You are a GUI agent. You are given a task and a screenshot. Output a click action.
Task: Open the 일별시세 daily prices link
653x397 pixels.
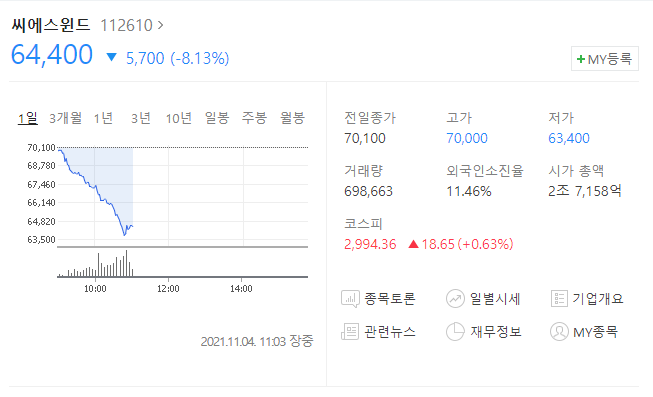pyautogui.click(x=495, y=299)
